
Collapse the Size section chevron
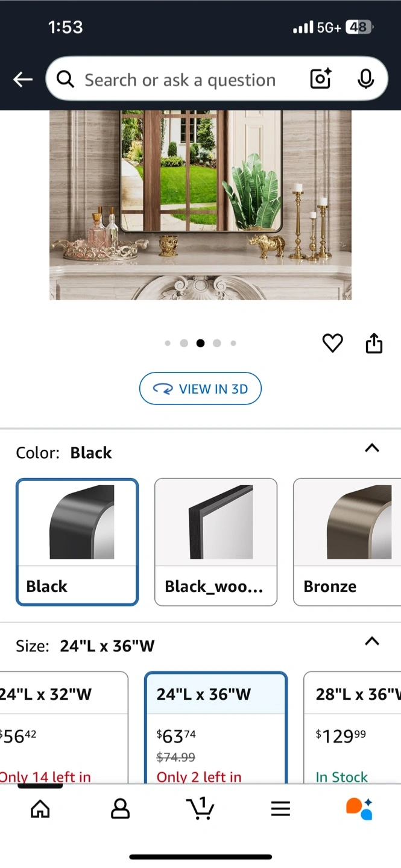(373, 641)
